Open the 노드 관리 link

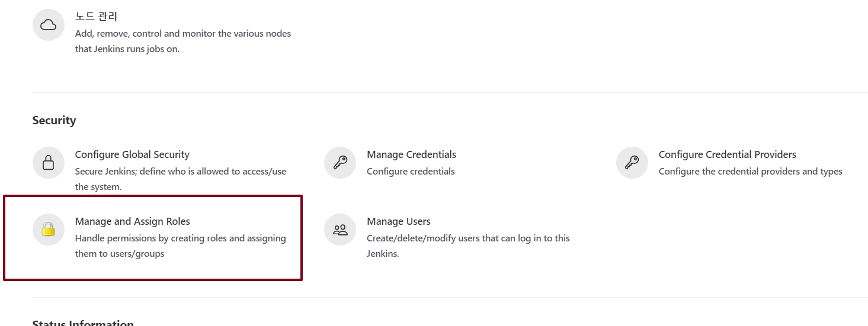96,17
